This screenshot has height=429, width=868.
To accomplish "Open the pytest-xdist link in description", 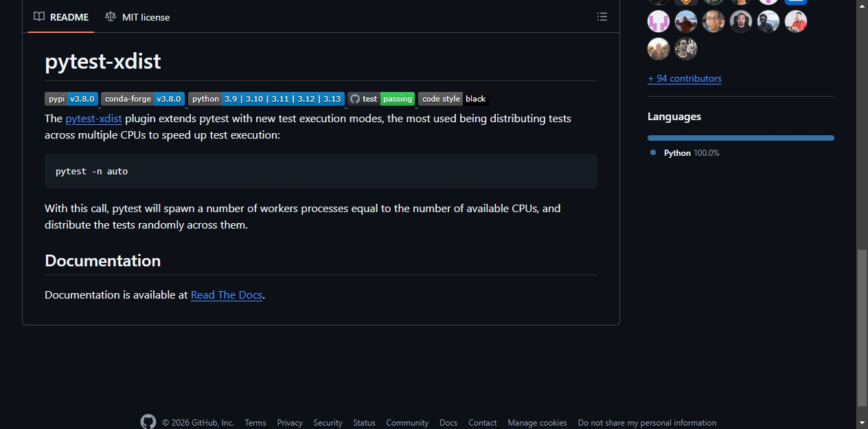I will (x=94, y=118).
